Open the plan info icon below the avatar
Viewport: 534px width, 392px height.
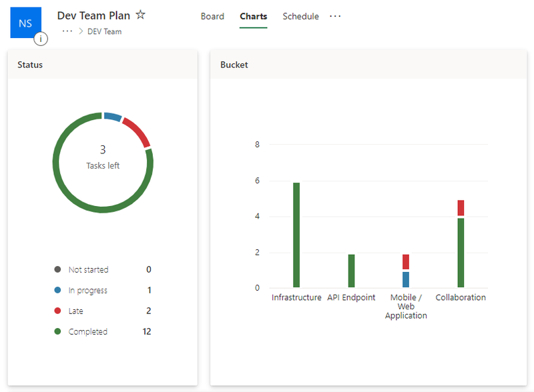coord(41,39)
